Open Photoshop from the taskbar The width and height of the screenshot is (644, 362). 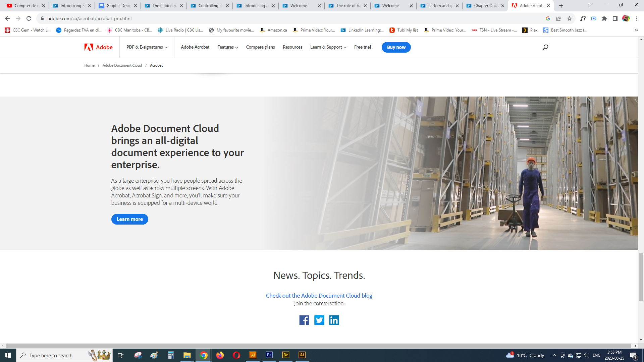pyautogui.click(x=269, y=355)
